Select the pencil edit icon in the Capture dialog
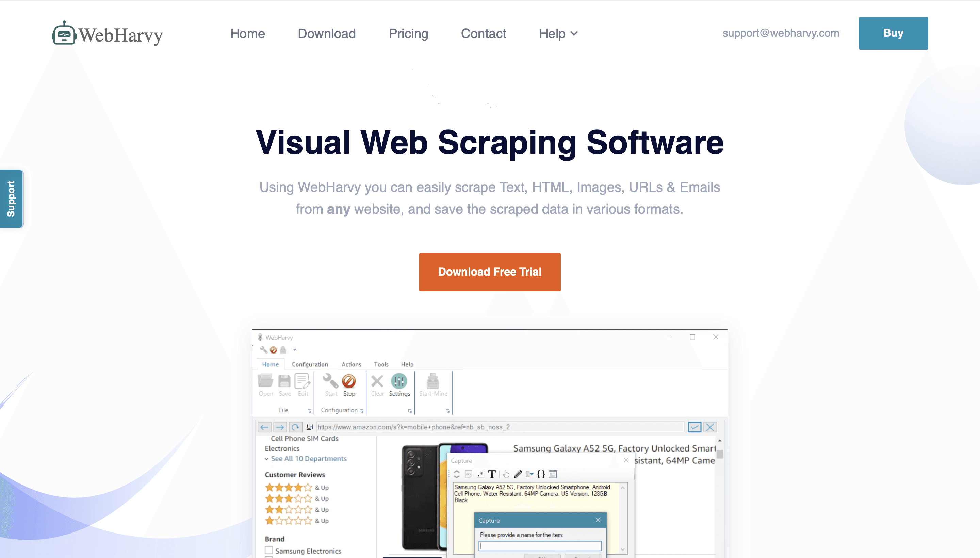The image size is (980, 558). (518, 474)
